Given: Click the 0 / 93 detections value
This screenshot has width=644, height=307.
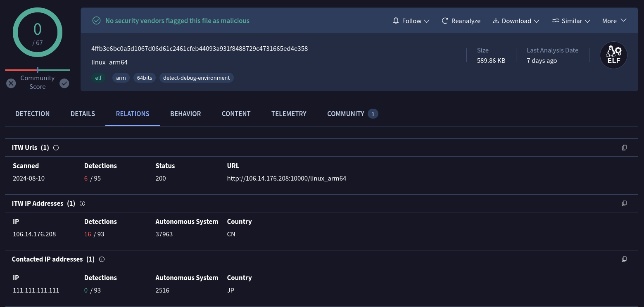Looking at the screenshot, I should tap(93, 290).
